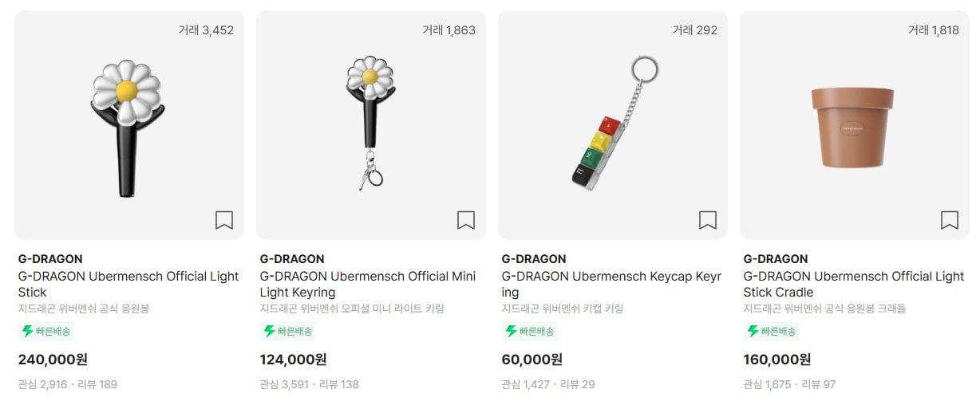
Task: Click the G-DRAGON brand above the 240,000원 item
Action: [x=50, y=259]
